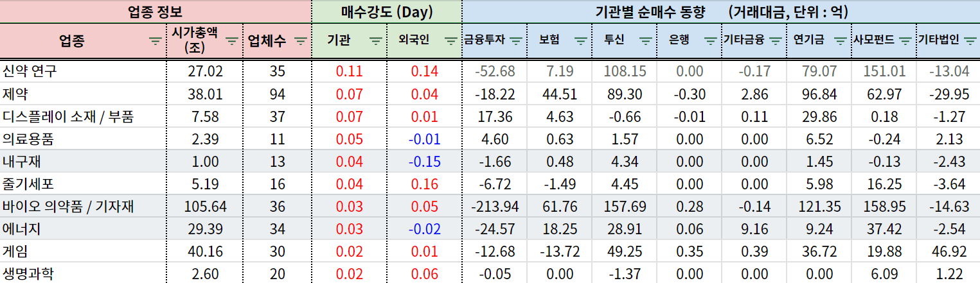Click the 업체수 filter icon
980x283 pixels.
pos(300,42)
